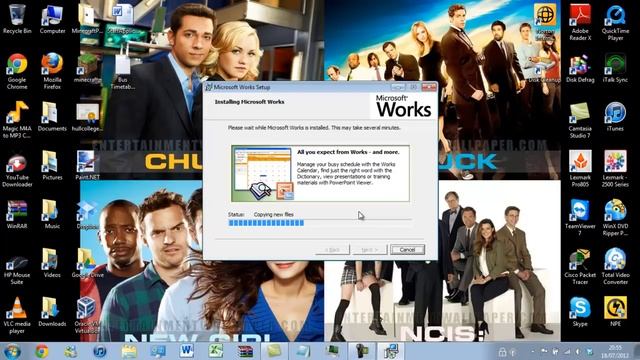
Task: Open the Documents folder on desktop
Action: 52,117
